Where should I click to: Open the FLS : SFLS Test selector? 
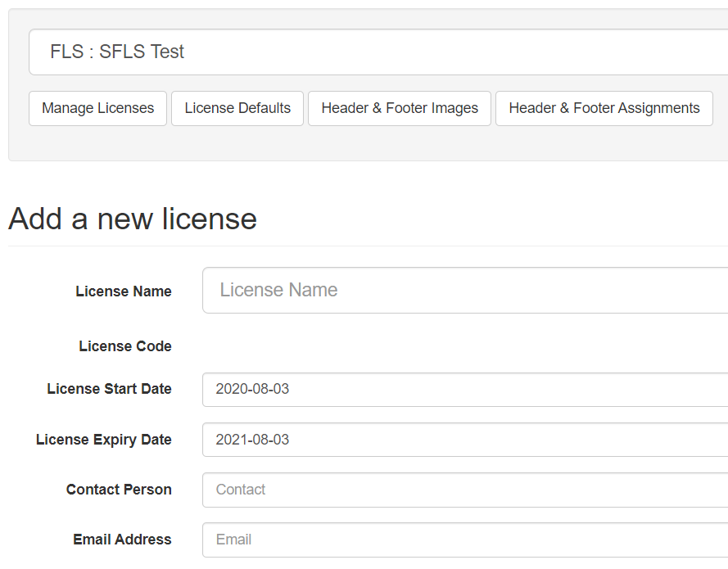[x=377, y=52]
